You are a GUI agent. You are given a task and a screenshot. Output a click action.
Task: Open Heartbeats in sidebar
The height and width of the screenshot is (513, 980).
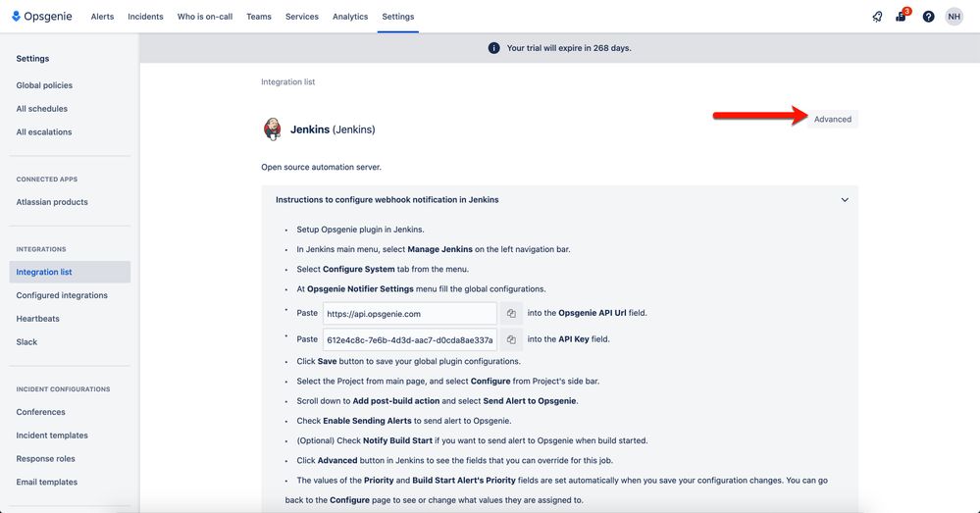(37, 319)
